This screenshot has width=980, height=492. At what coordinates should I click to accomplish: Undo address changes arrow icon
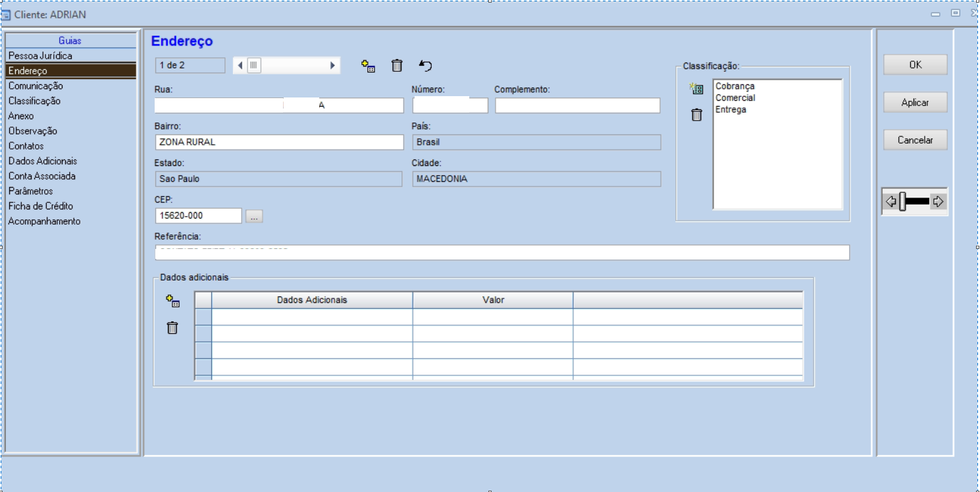pyautogui.click(x=426, y=65)
